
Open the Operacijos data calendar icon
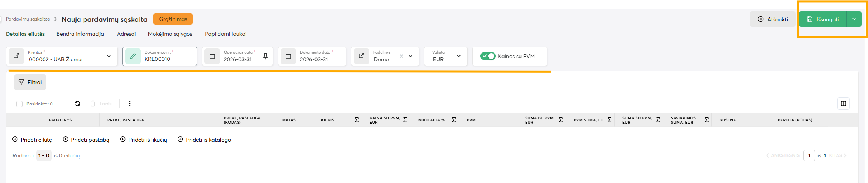point(212,56)
